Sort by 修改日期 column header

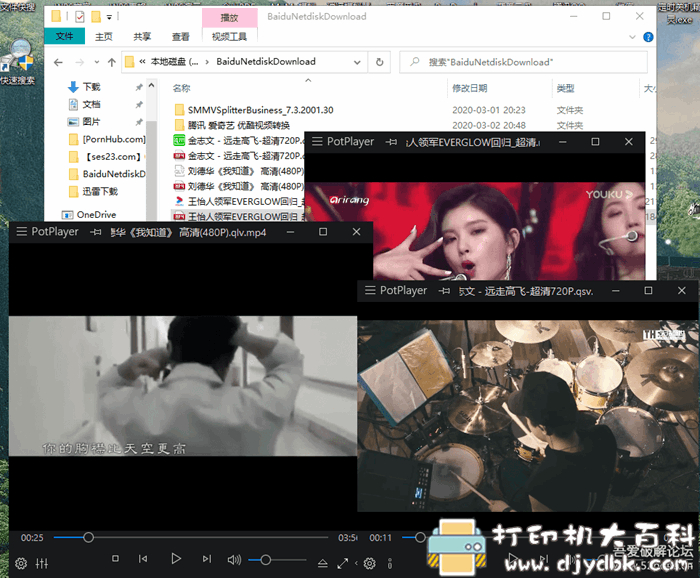pyautogui.click(x=469, y=88)
